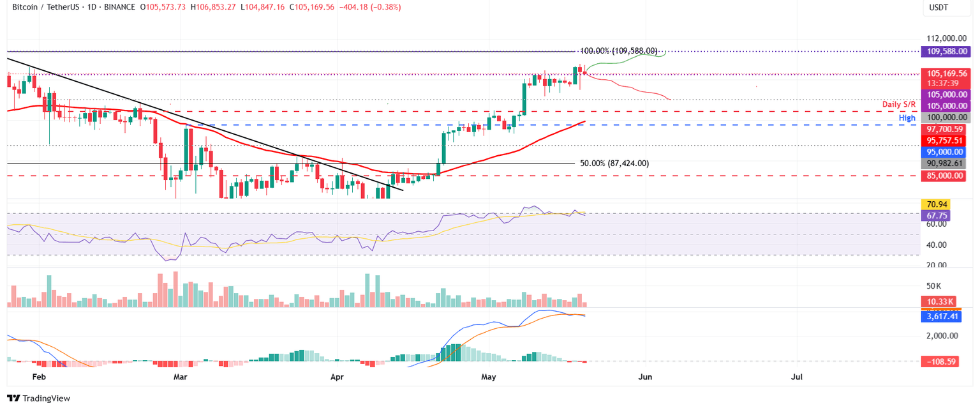Select the blue High line label
Image resolution: width=980 pixels, height=410 pixels.
coord(909,118)
